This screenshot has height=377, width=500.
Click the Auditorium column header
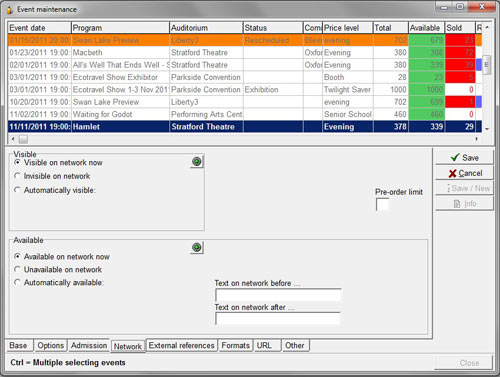[x=206, y=28]
